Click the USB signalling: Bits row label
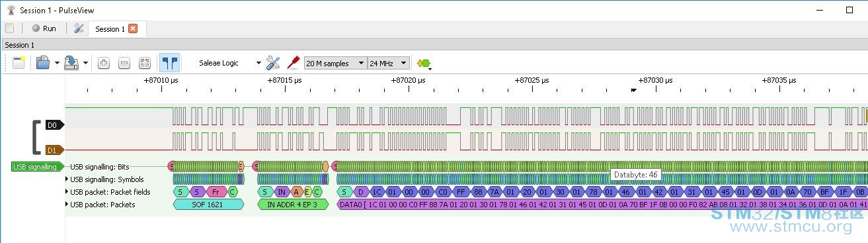Viewport: 868px width, 243px height. 99,167
